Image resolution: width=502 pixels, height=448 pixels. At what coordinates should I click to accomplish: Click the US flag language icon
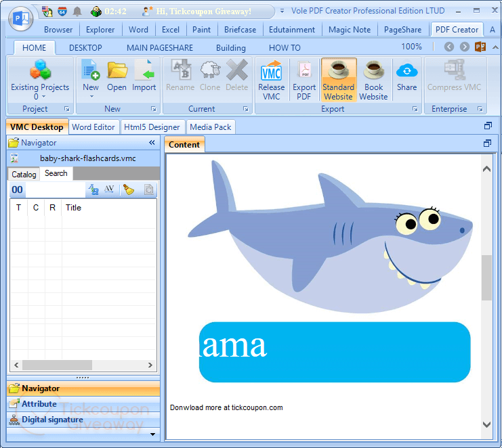[x=47, y=12]
